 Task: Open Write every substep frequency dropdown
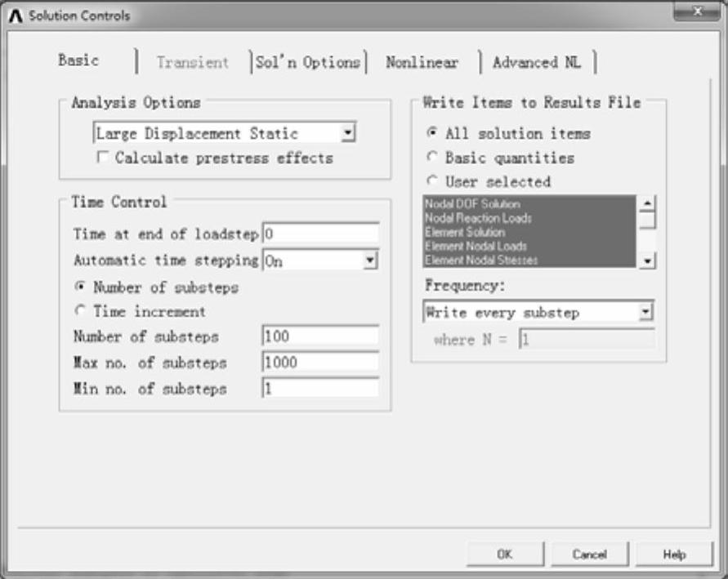(x=645, y=312)
